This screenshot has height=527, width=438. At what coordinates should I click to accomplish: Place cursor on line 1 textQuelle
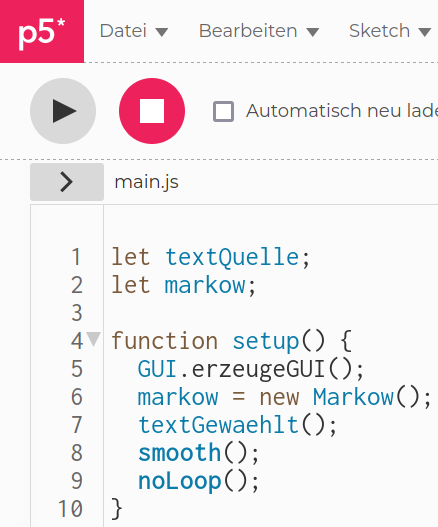pyautogui.click(x=232, y=257)
